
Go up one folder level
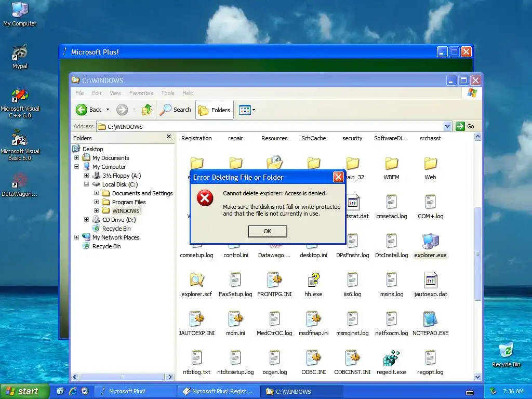tap(147, 110)
